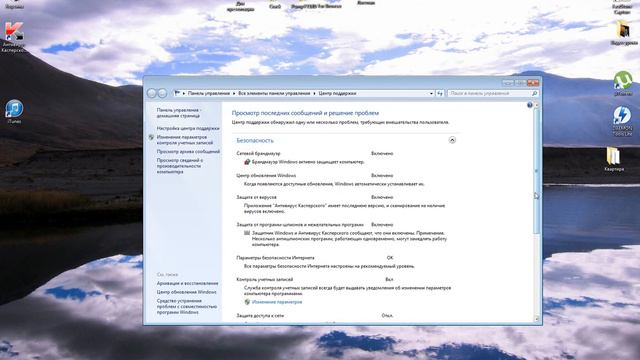Open Просмотр архива сообщений sidebar link
Screen dimensions: 640x360
point(188,151)
